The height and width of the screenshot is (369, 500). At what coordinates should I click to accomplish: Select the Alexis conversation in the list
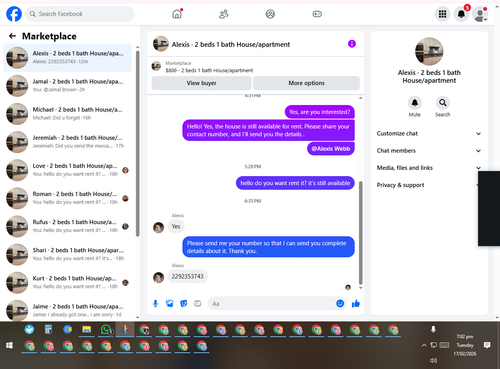[67, 57]
